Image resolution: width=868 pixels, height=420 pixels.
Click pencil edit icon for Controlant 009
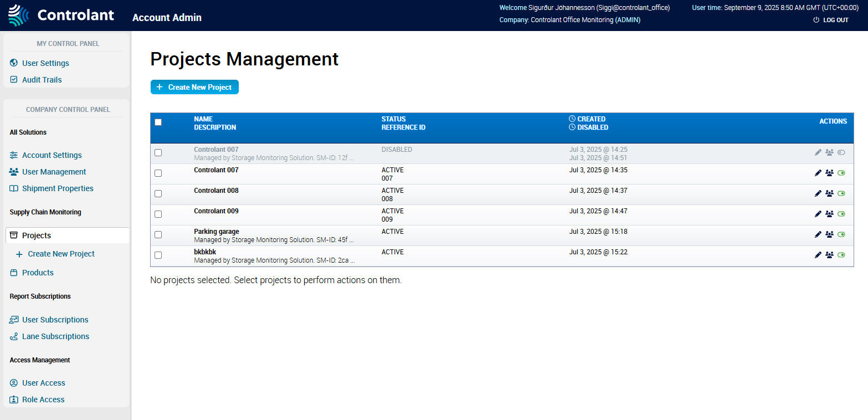818,214
